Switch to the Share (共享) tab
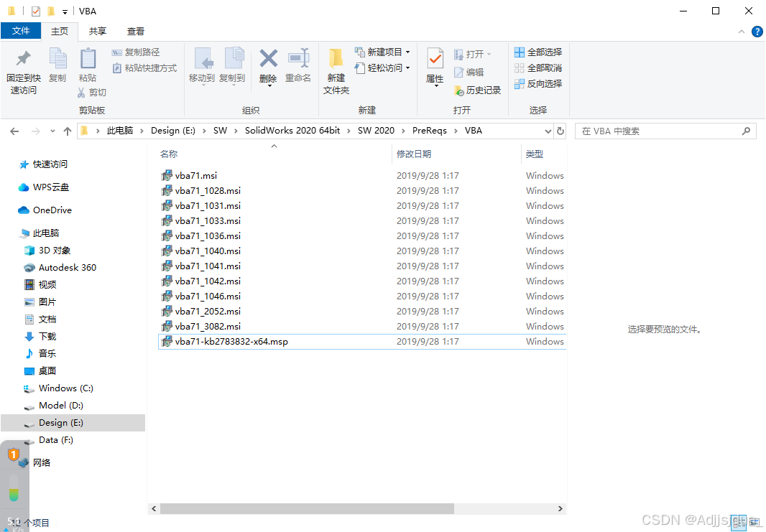Image resolution: width=766 pixels, height=532 pixels. [x=98, y=32]
